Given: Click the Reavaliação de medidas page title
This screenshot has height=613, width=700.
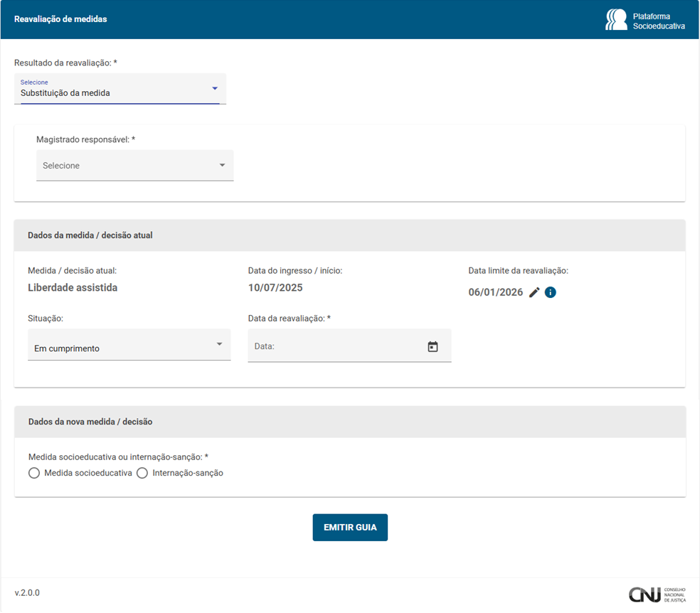Looking at the screenshot, I should point(60,19).
